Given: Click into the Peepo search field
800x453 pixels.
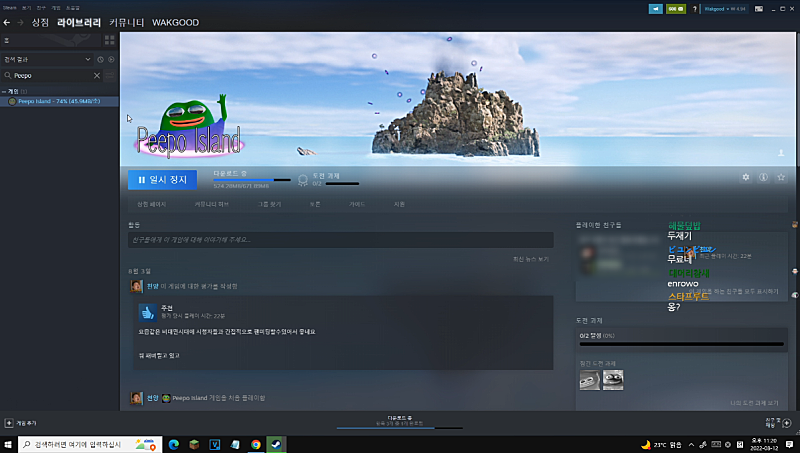Looking at the screenshot, I should click(52, 76).
